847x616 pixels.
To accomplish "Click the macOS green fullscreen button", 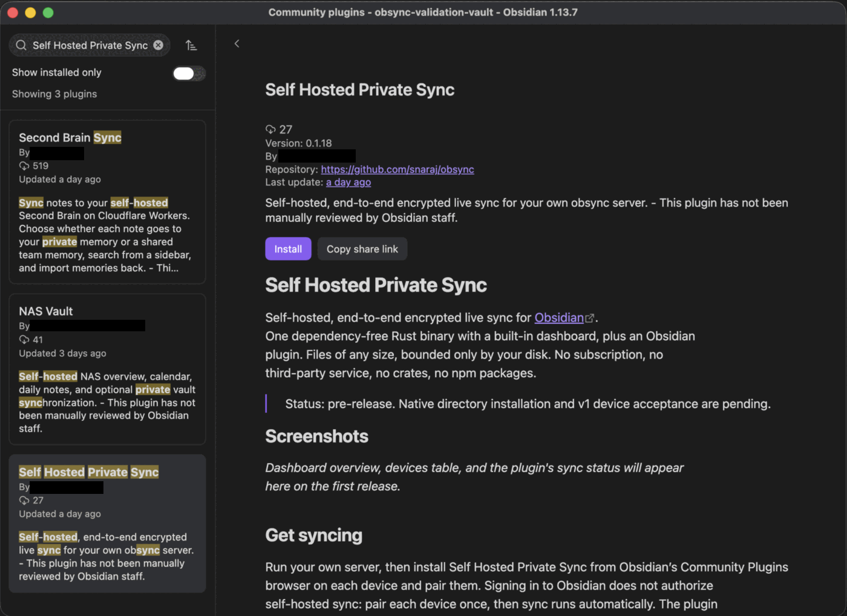I will tap(48, 13).
